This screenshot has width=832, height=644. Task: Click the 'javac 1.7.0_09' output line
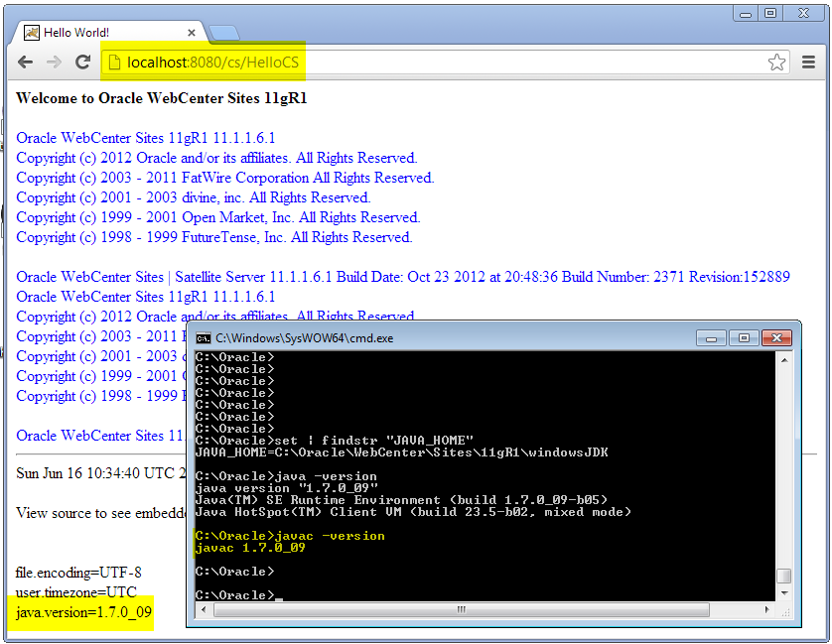[250, 548]
